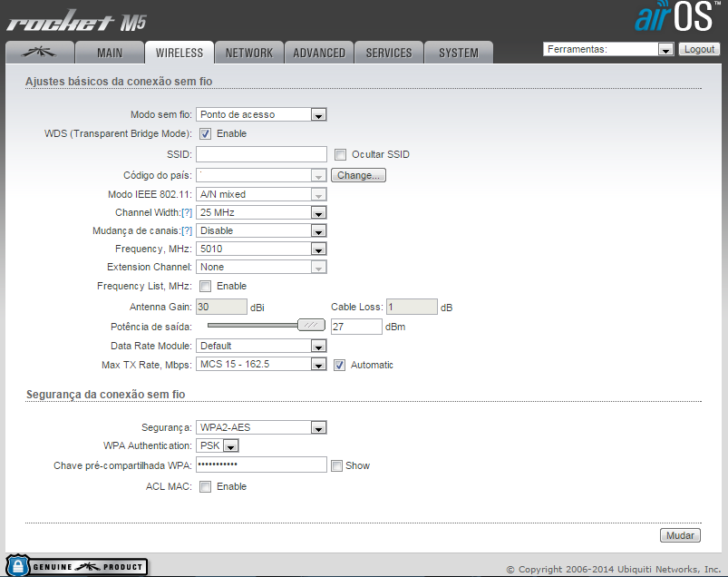Click the Rocket M5 logo

[x=76, y=22]
